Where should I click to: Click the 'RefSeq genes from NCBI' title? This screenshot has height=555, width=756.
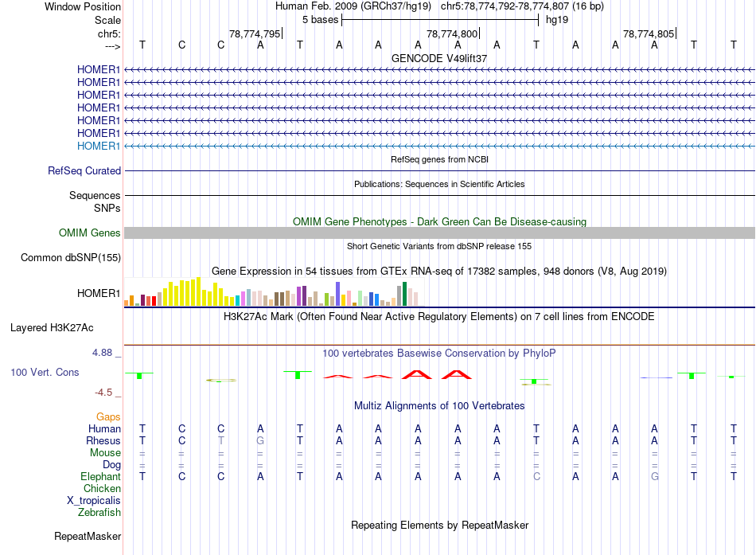(440, 159)
